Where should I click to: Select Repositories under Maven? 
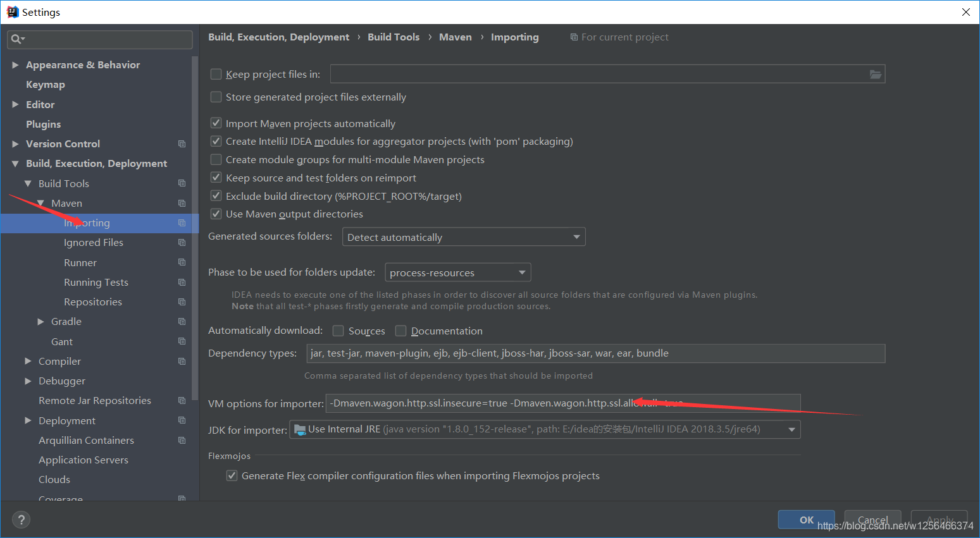click(x=93, y=302)
